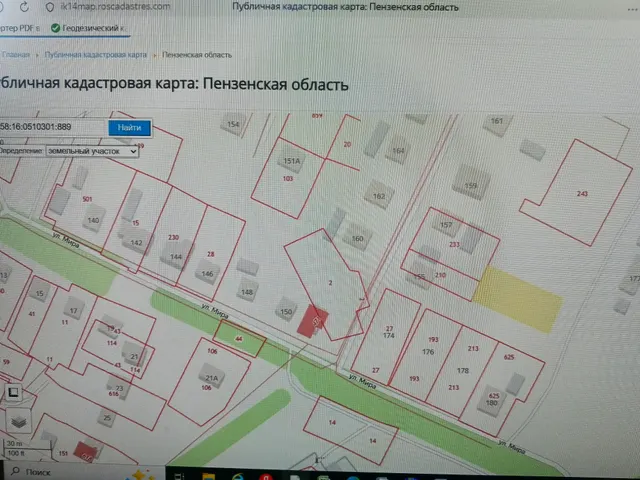Open the 'земельный участок' type dropdown
640x480 pixels.
pyautogui.click(x=92, y=151)
